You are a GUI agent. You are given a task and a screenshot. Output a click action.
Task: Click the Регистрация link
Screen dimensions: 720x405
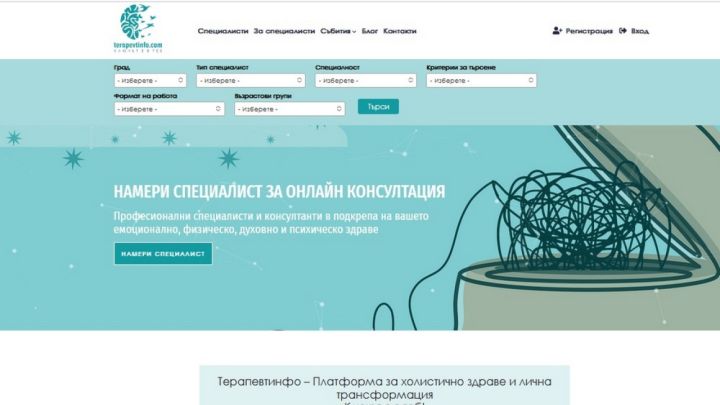tap(589, 31)
